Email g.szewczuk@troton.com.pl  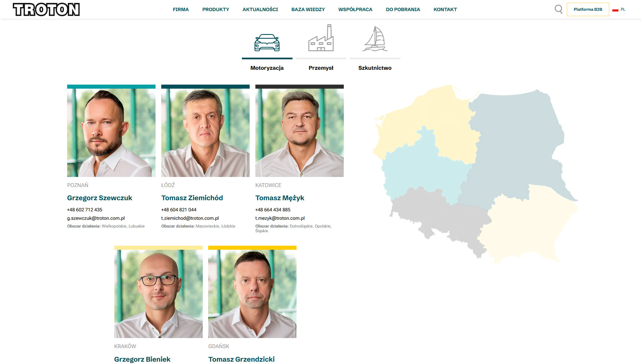pyautogui.click(x=96, y=218)
